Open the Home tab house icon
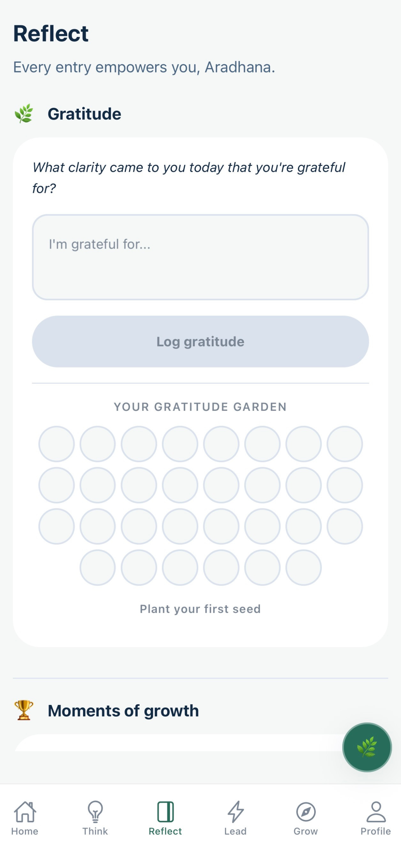This screenshot has width=401, height=868. click(25, 812)
